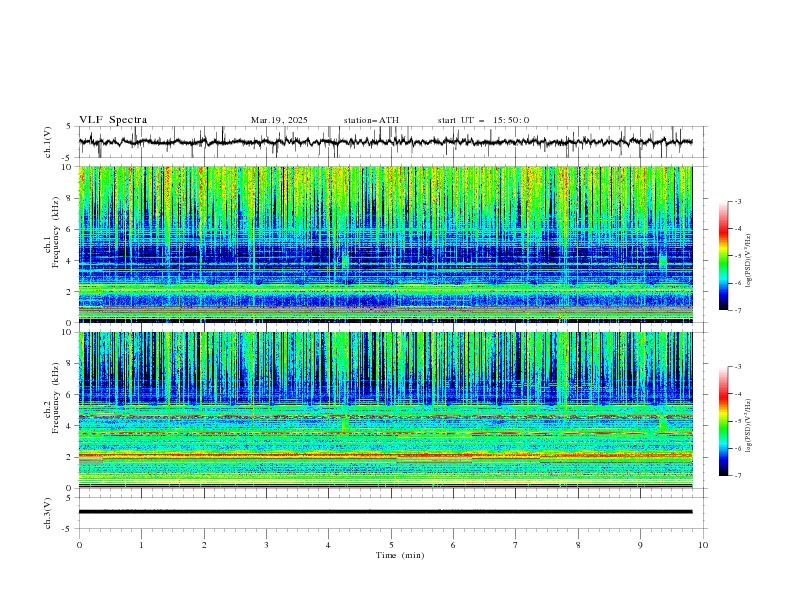Click the "10" tick on the time axis

[703, 545]
